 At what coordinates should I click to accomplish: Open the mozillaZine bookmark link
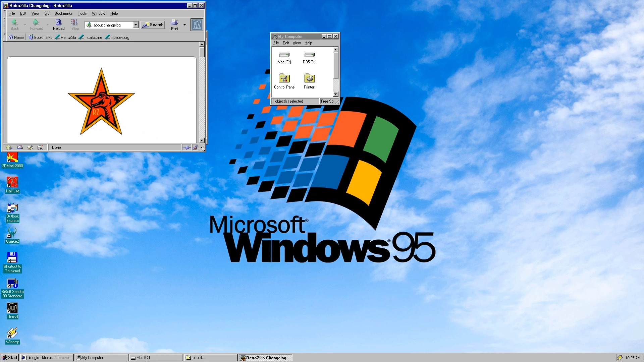91,37
